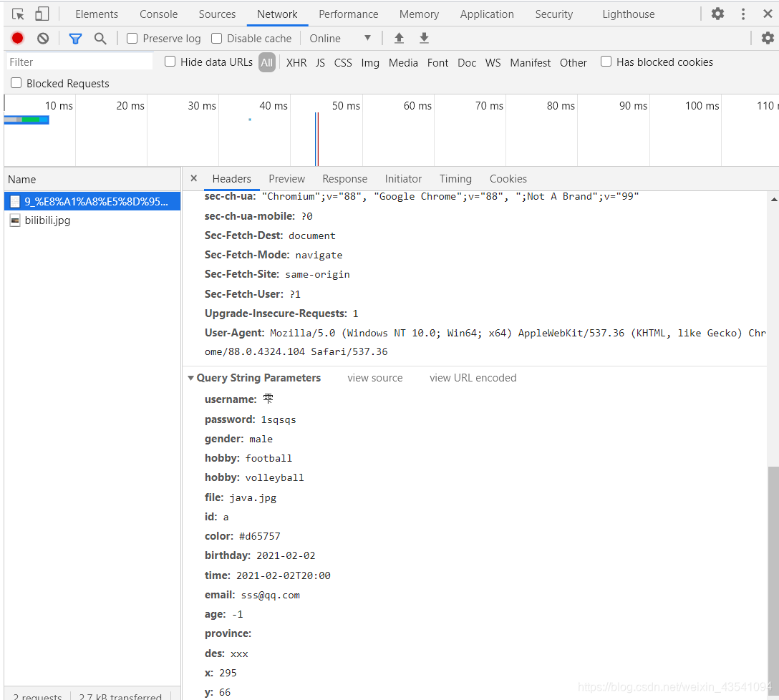Screen dimensions: 779x700
Task: Enable Preserve log checkbox
Action: pyautogui.click(x=132, y=38)
